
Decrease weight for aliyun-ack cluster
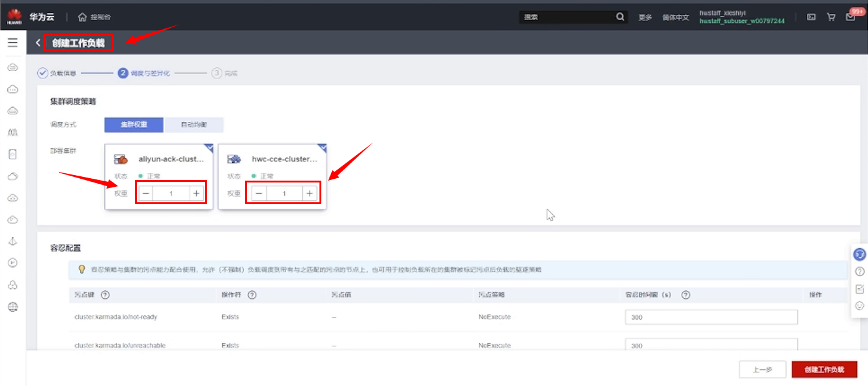(145, 194)
